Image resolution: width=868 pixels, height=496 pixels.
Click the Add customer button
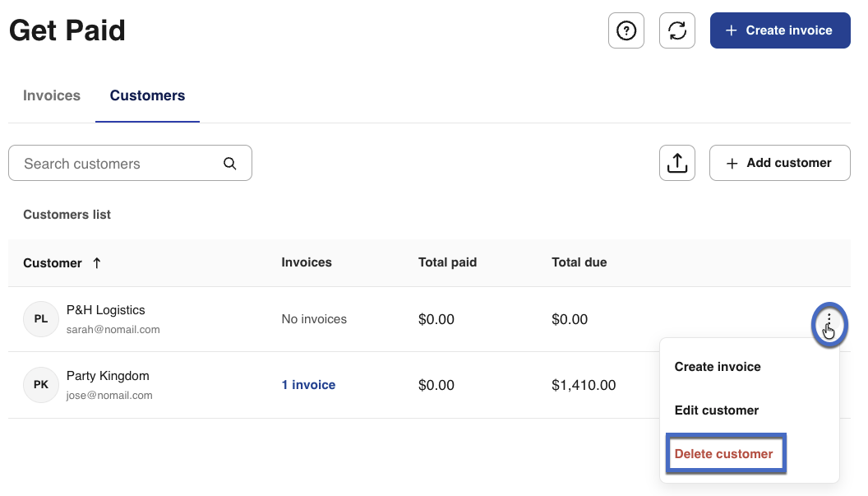(x=779, y=163)
